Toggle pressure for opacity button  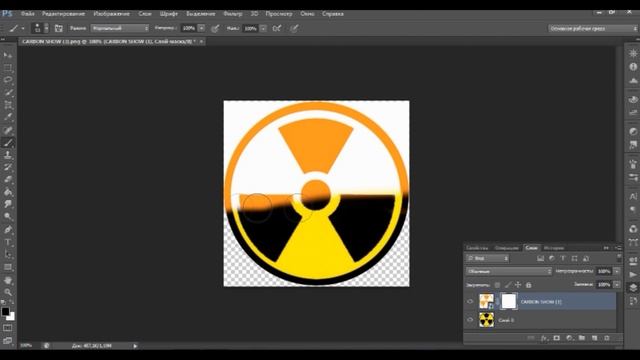coord(215,28)
